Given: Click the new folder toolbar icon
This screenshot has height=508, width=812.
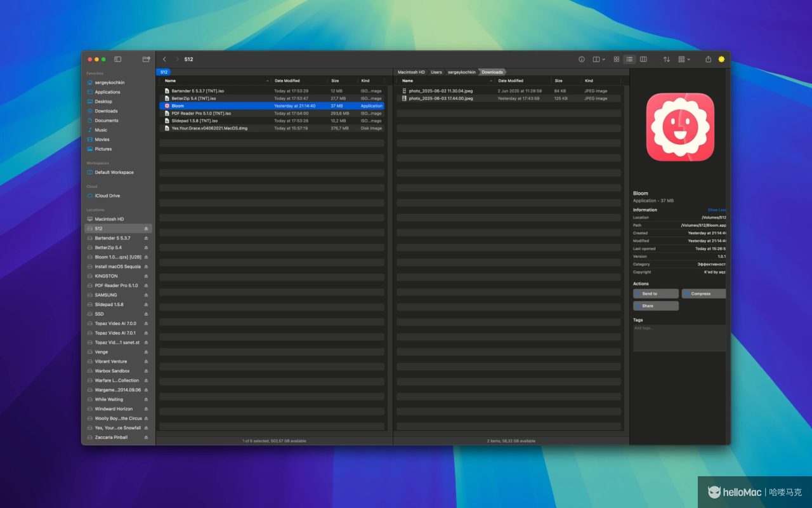Looking at the screenshot, I should [147, 59].
